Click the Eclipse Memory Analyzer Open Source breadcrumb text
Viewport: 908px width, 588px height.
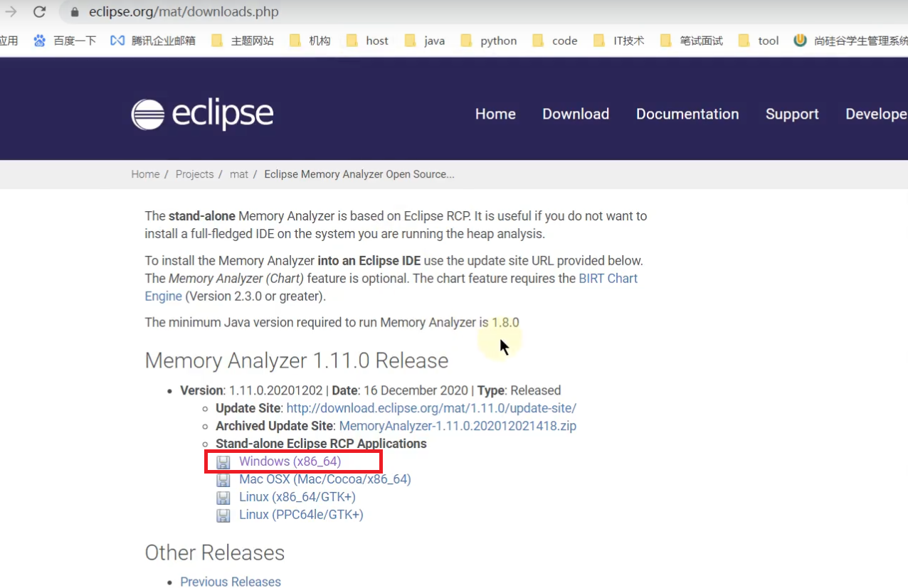359,174
